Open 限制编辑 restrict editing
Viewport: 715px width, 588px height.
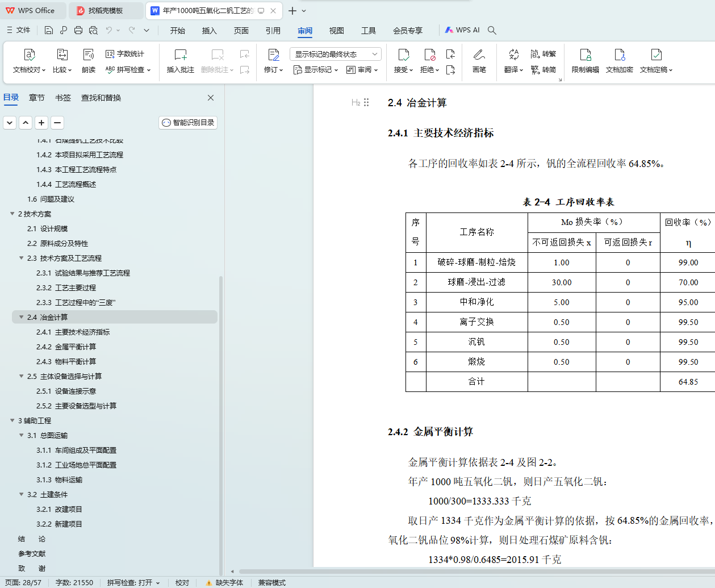[x=586, y=61]
